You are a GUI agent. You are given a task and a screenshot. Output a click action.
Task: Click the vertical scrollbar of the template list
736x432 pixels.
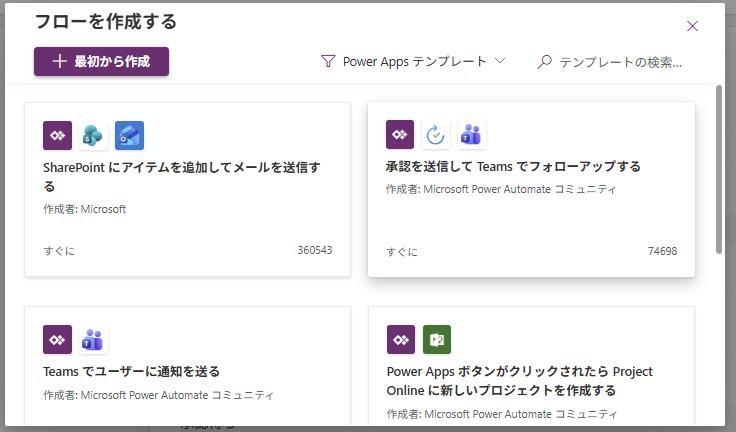click(719, 170)
